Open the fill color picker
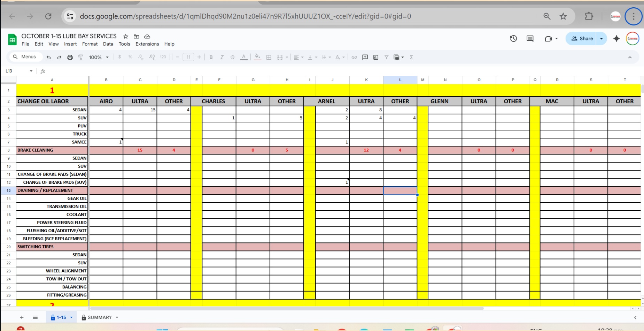The width and height of the screenshot is (644, 331). coord(257,57)
